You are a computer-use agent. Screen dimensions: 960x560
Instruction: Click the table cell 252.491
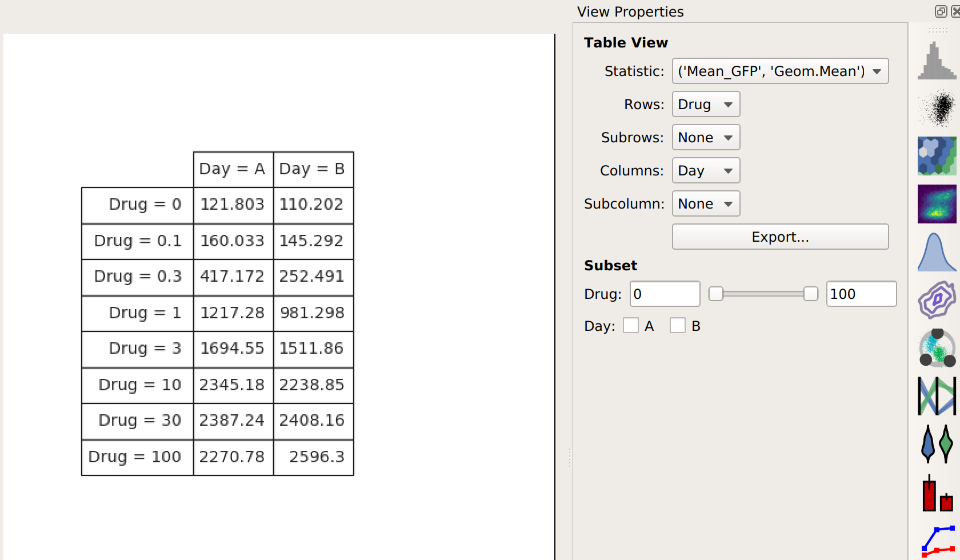coord(314,277)
